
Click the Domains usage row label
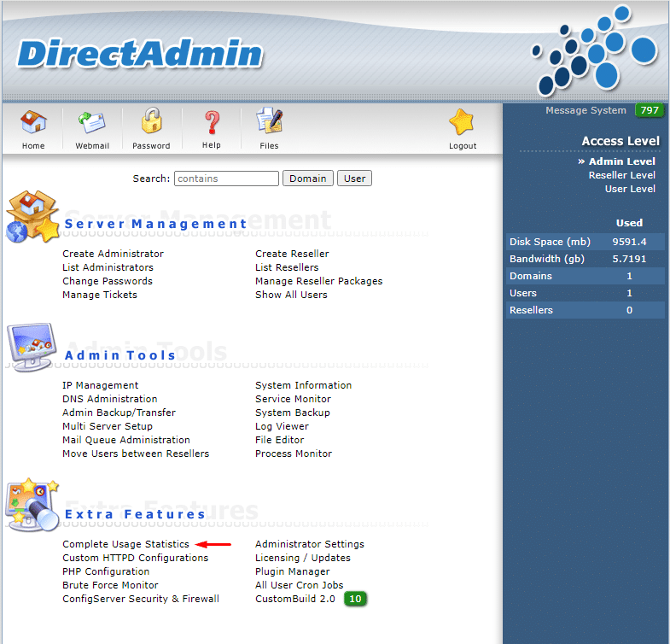[x=531, y=276]
